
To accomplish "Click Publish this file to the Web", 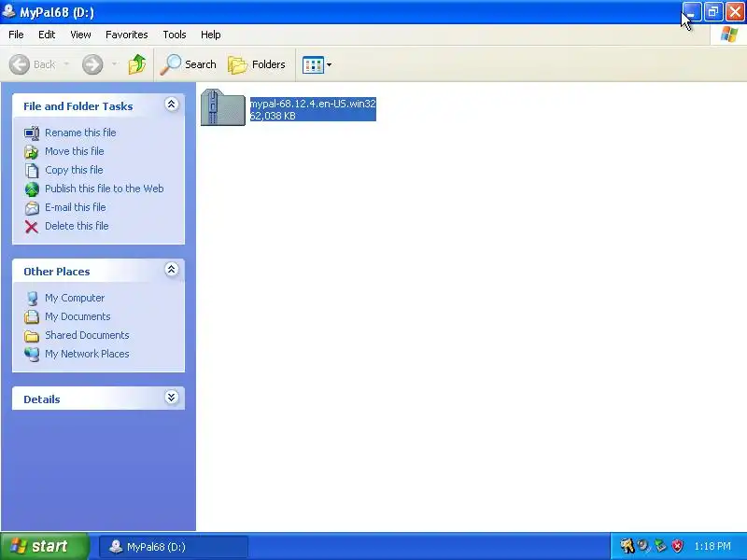I will pos(105,189).
